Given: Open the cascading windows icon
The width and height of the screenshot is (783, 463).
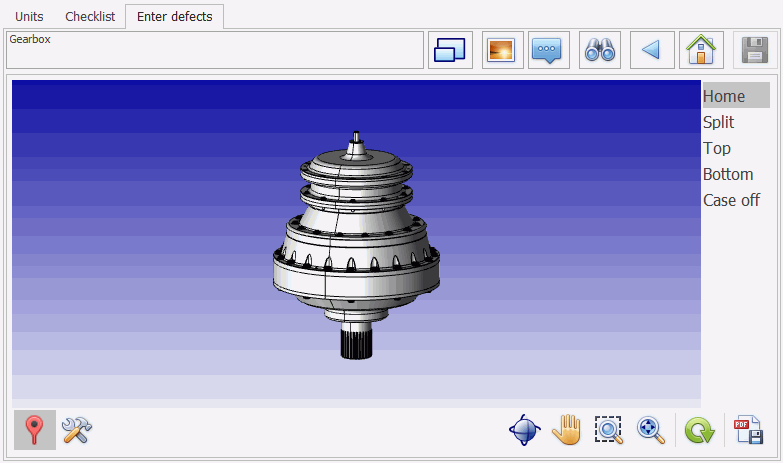Looking at the screenshot, I should tap(450, 50).
